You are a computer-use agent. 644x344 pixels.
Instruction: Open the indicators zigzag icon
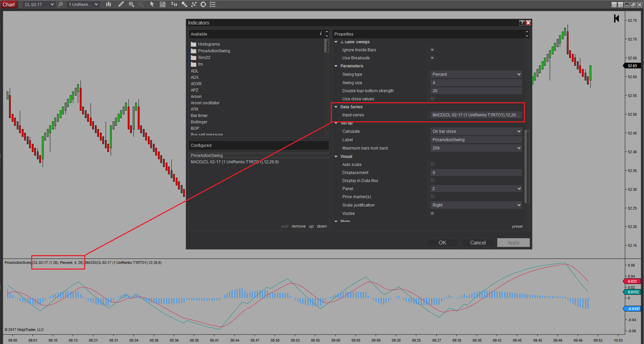pos(194,4)
